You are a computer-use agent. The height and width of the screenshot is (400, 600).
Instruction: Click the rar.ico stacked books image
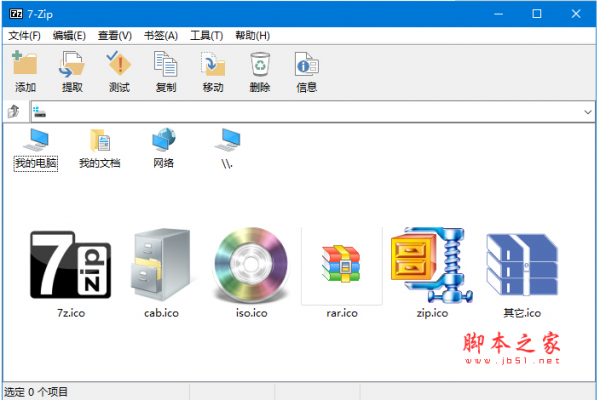[341, 264]
